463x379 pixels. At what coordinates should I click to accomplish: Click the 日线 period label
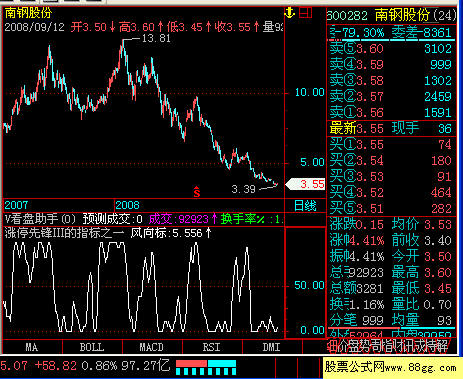click(305, 205)
